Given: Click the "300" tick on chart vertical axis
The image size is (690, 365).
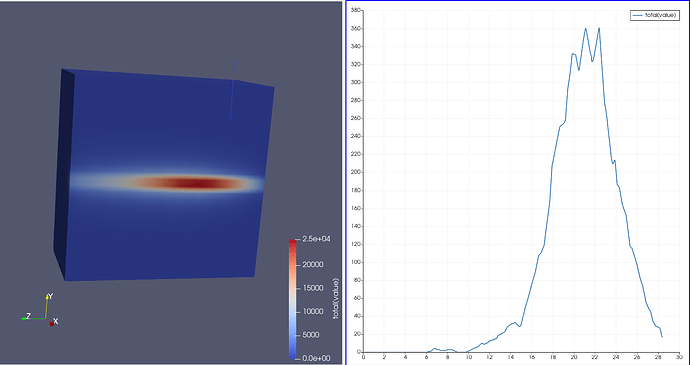Looking at the screenshot, I should click(356, 82).
